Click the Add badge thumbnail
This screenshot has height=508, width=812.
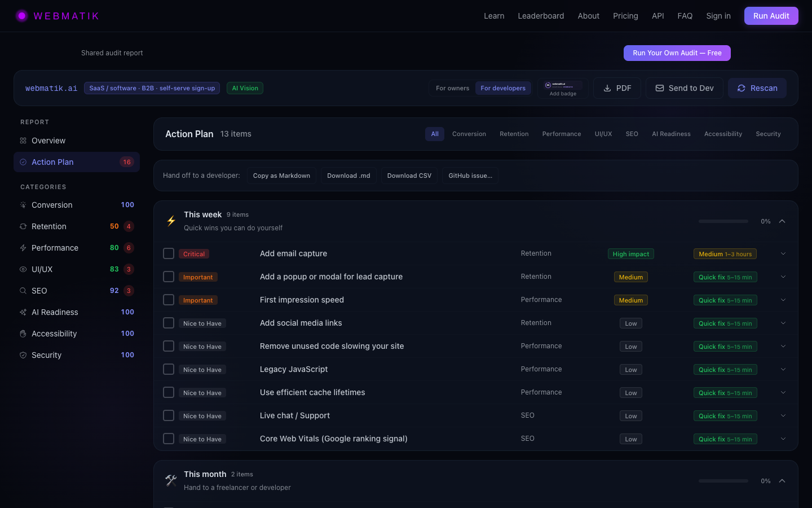(563, 88)
